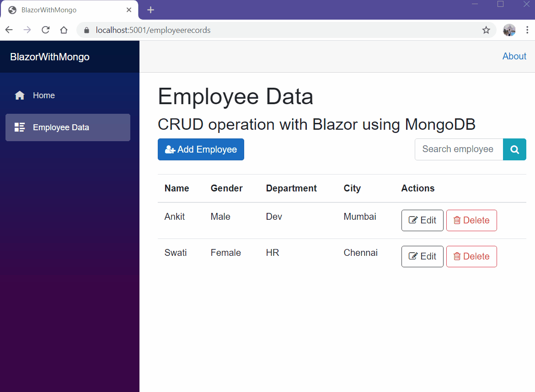Click the Male gender cell
Image resolution: width=535 pixels, height=392 pixels.
tap(220, 217)
